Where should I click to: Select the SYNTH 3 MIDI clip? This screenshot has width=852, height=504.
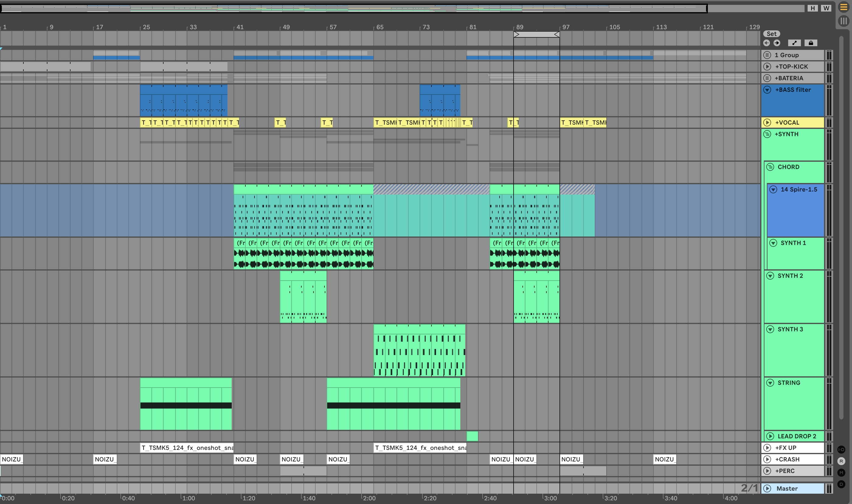click(419, 350)
